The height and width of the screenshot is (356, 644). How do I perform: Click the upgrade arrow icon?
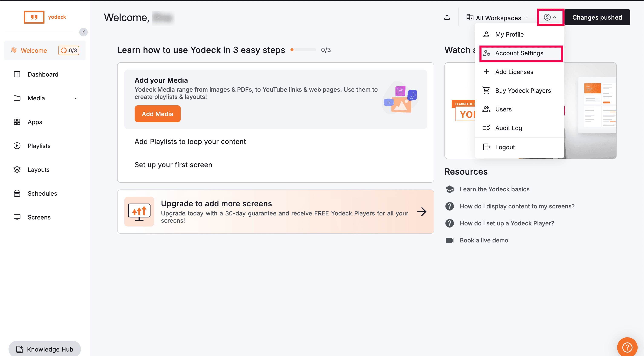[x=422, y=211]
